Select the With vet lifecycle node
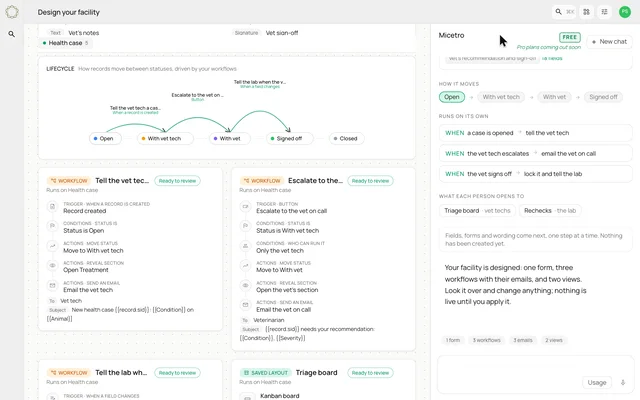This screenshot has height=400, width=640. (229, 138)
